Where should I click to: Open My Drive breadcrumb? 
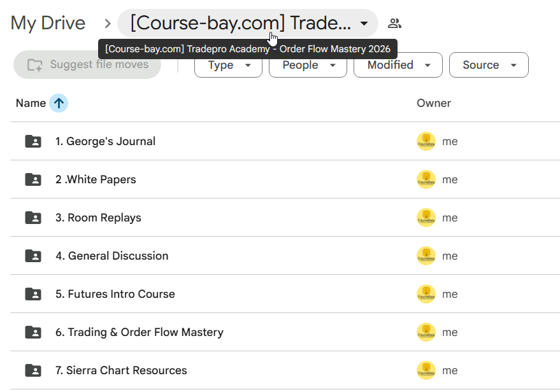(x=48, y=23)
